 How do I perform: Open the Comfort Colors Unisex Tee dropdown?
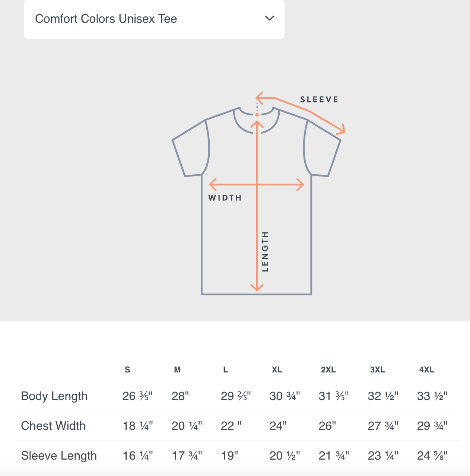pos(154,19)
